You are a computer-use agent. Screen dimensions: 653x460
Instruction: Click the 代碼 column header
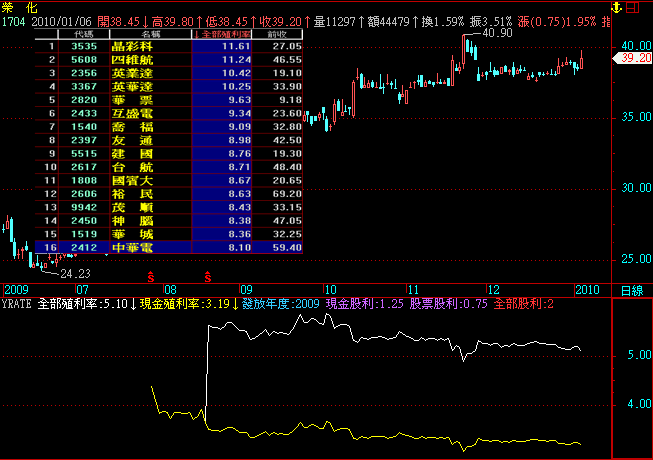coord(84,33)
